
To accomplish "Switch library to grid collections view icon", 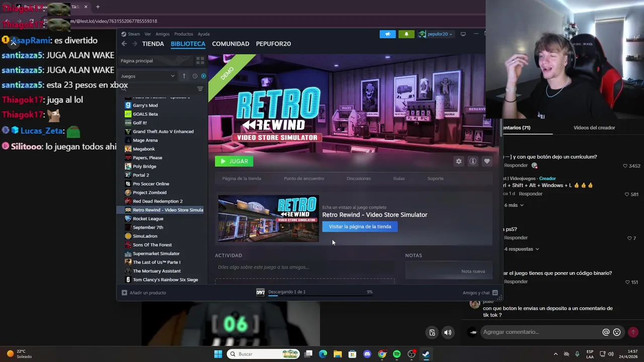I will click(x=200, y=61).
